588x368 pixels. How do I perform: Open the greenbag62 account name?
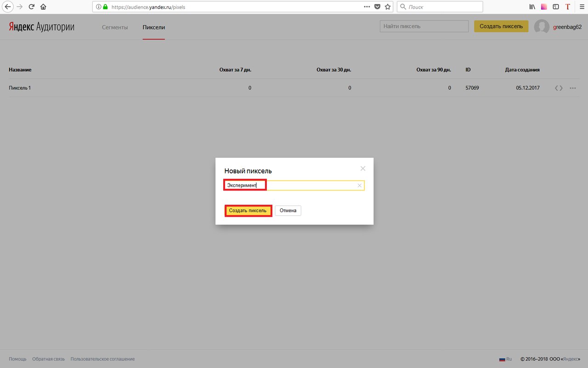click(567, 27)
